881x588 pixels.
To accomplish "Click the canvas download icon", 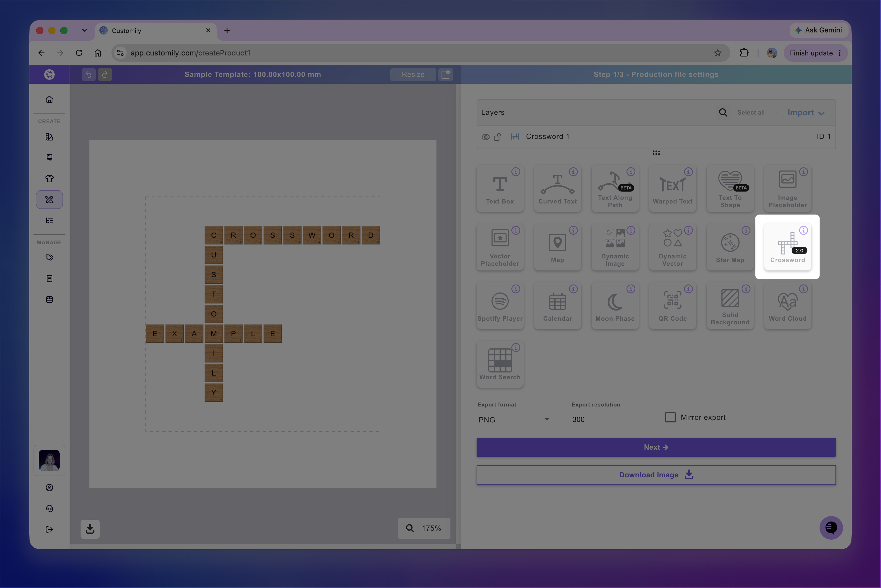I will point(90,529).
